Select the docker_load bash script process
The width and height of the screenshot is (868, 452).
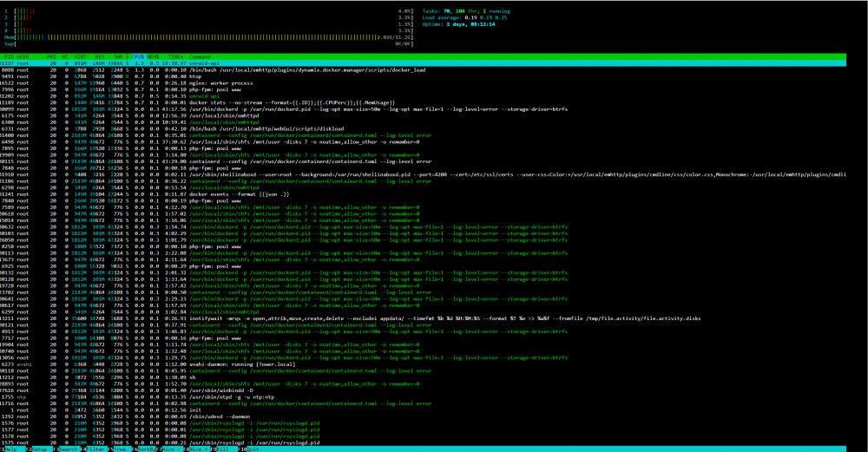[423, 70]
